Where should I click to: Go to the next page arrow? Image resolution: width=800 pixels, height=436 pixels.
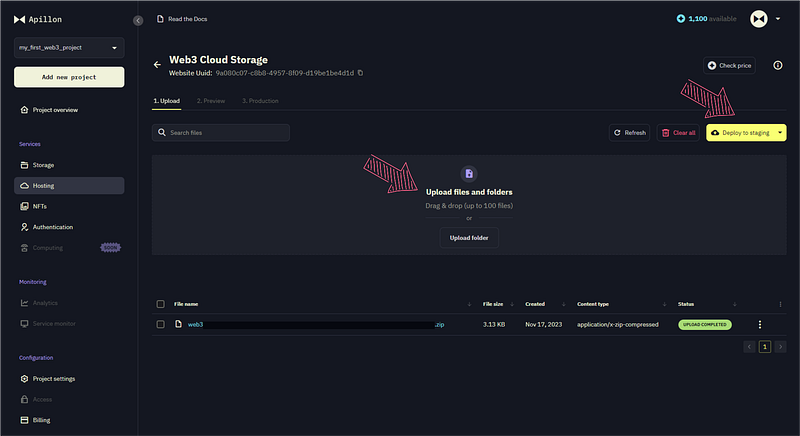pos(780,347)
